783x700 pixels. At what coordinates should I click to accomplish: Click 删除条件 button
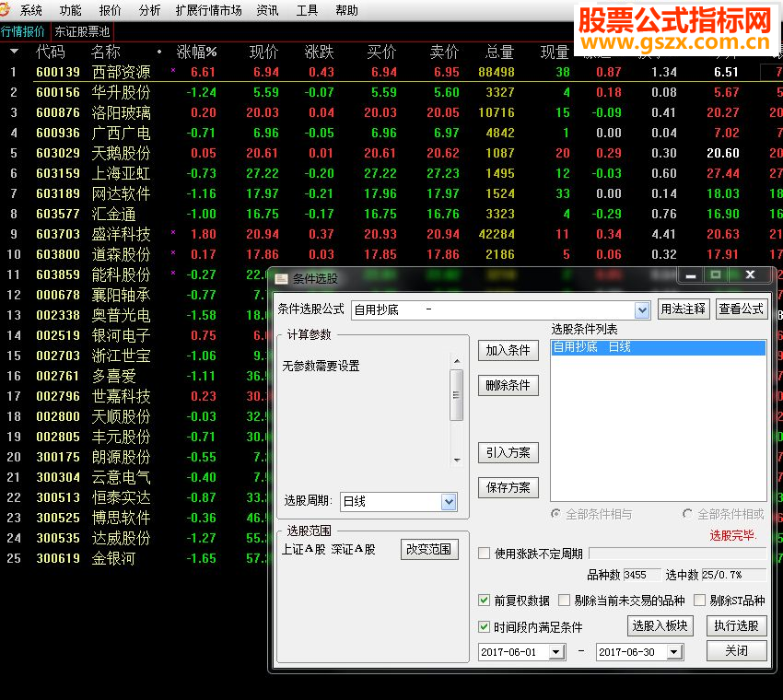click(x=508, y=385)
